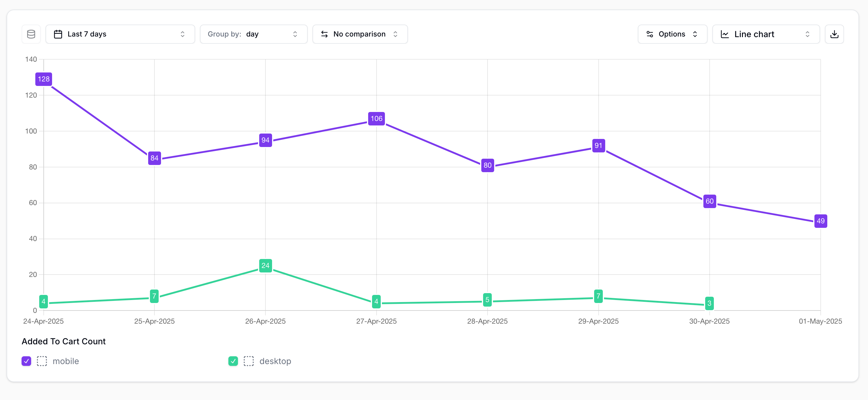Click the 24 data point on desktop line
Viewport: 868px width, 400px height.
pos(265,265)
